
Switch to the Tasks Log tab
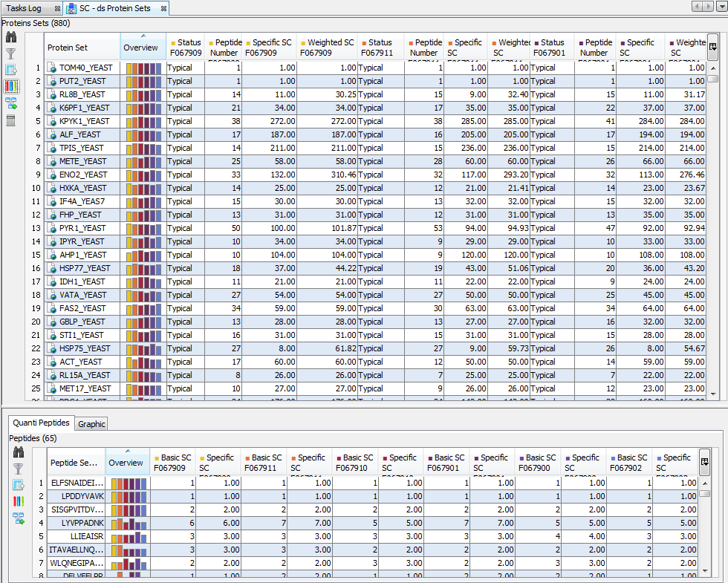pyautogui.click(x=25, y=8)
